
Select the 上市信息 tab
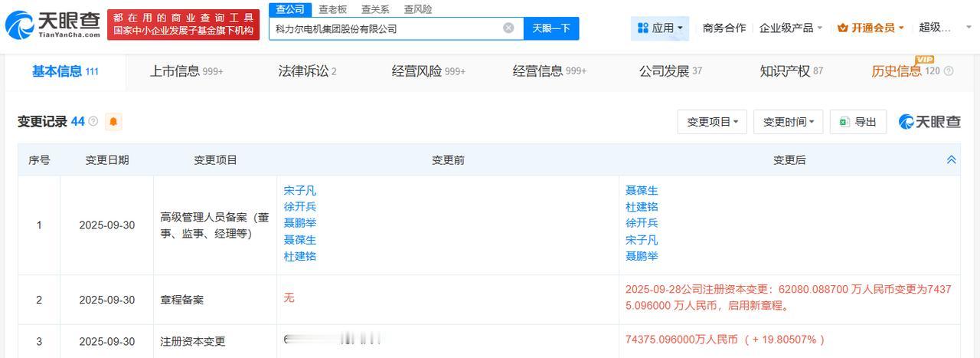(x=187, y=71)
